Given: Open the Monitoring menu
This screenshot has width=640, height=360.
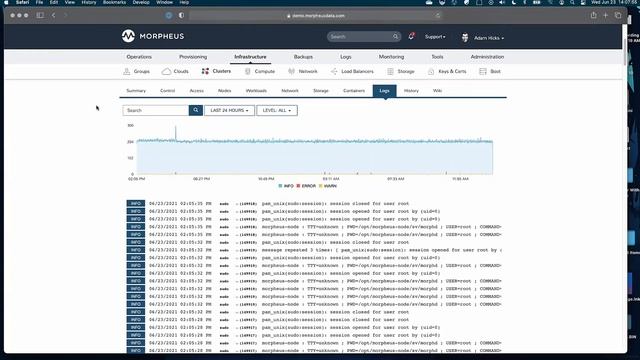Looking at the screenshot, I should [x=391, y=57].
